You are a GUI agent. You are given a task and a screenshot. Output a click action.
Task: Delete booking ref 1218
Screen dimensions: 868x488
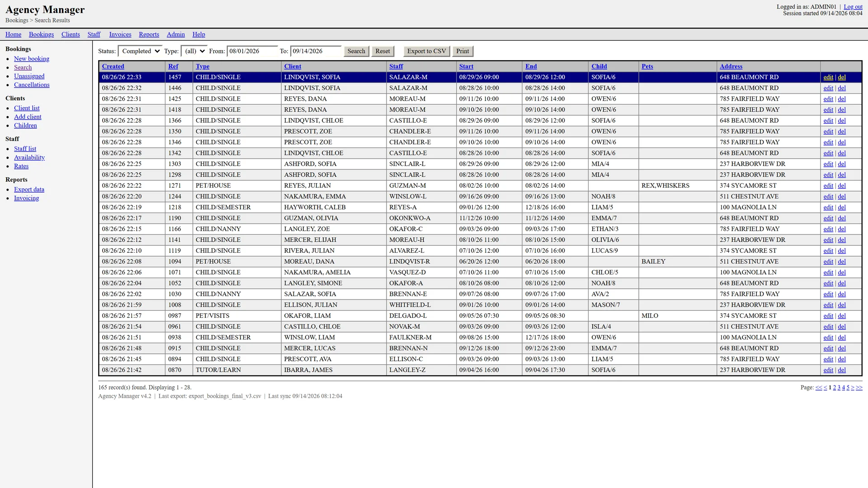(842, 207)
